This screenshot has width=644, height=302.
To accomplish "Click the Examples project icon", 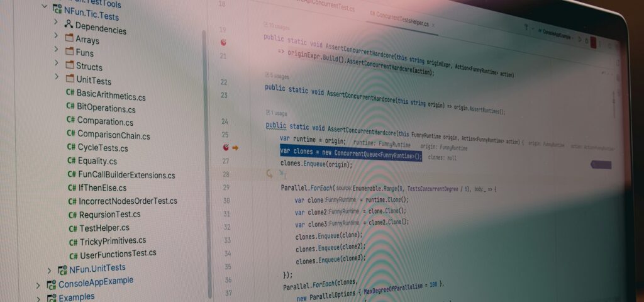I will 52,298.
